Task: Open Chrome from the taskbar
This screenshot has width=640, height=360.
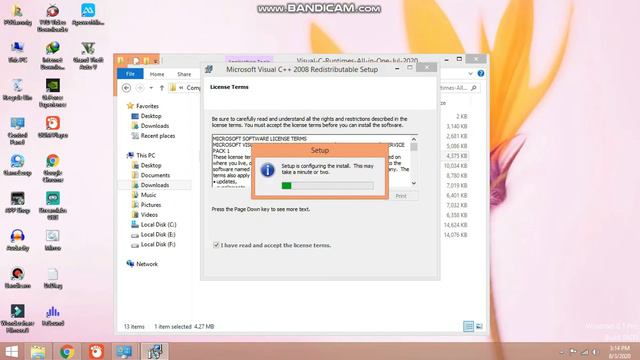Action: tap(67, 351)
